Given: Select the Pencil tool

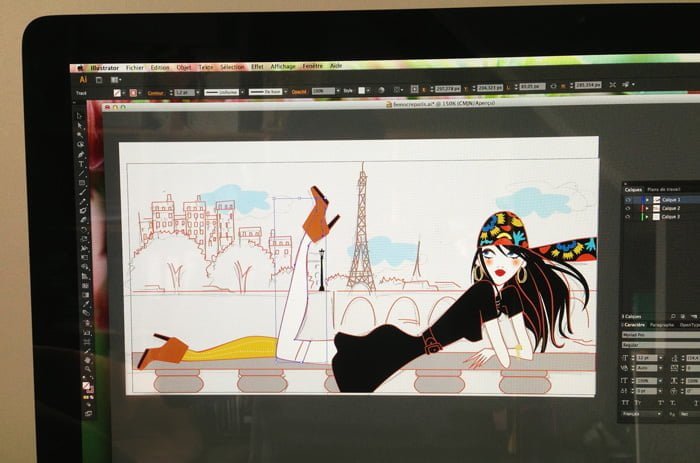Looking at the screenshot, I should pyautogui.click(x=83, y=200).
